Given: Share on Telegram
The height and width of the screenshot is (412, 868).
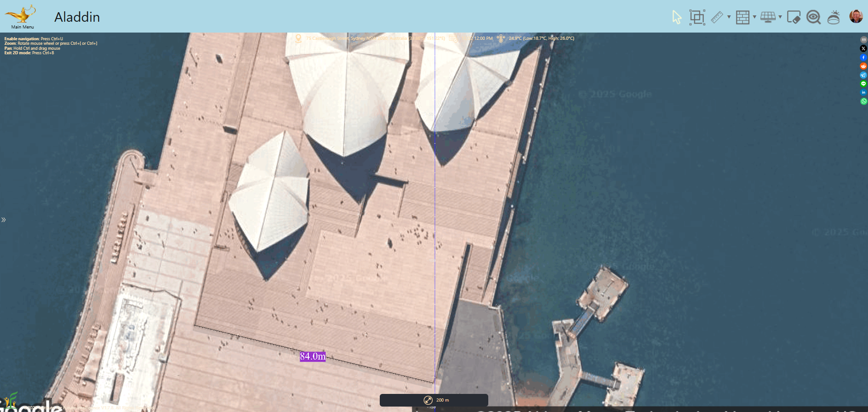Looking at the screenshot, I should tap(863, 75).
